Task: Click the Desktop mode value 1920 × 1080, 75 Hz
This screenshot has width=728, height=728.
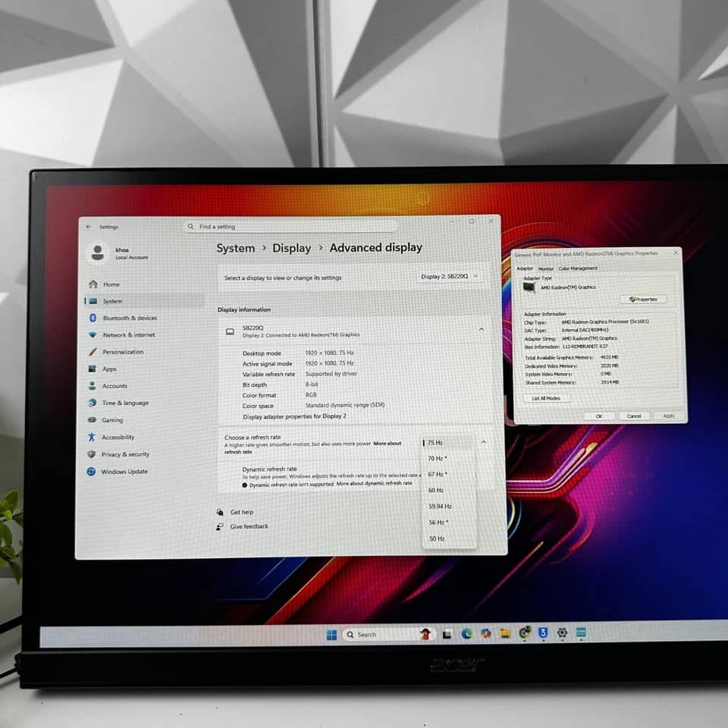Action: click(x=329, y=353)
